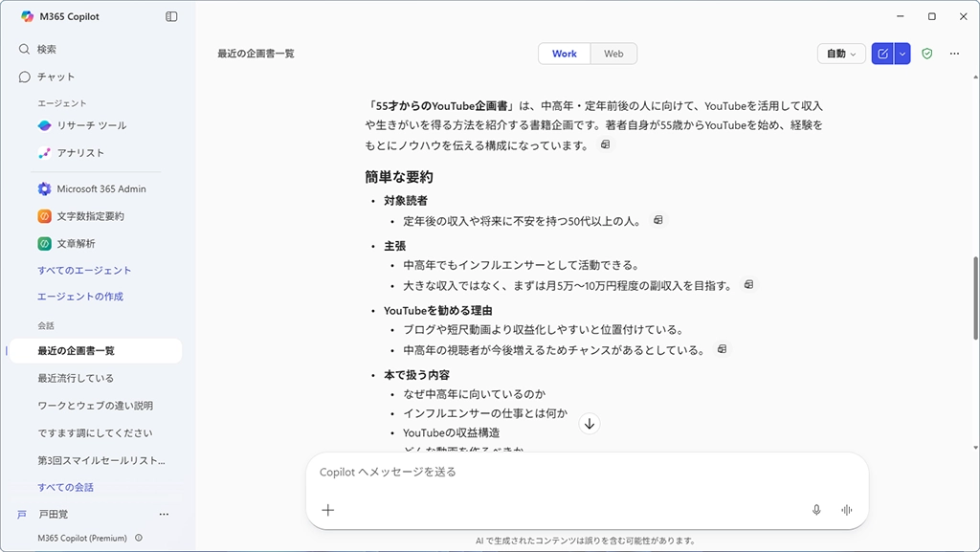This screenshot has height=552, width=980.
Task: Open the ワークとウェブの違い説明 conversation
Action: click(95, 406)
